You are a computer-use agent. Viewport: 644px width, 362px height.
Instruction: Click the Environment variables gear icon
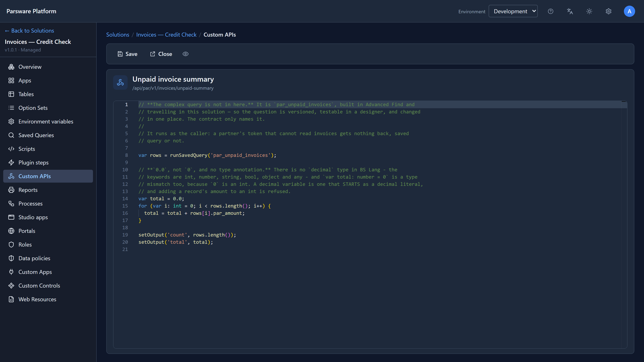[11, 121]
